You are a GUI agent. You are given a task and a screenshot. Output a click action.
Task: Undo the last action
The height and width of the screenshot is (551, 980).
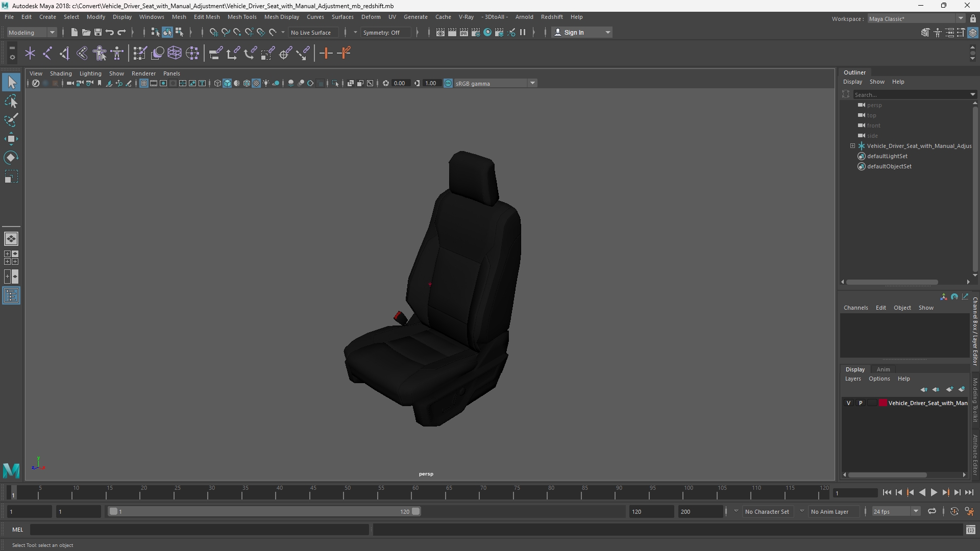pyautogui.click(x=109, y=32)
